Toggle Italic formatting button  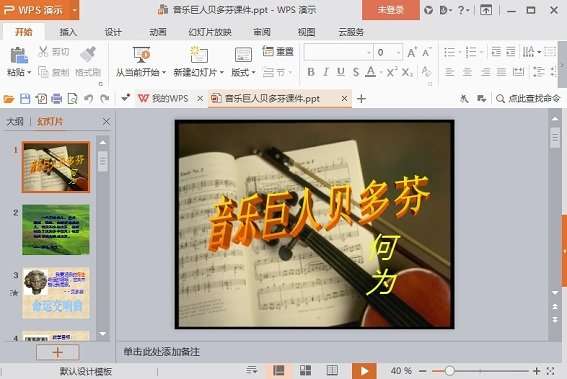(x=326, y=72)
